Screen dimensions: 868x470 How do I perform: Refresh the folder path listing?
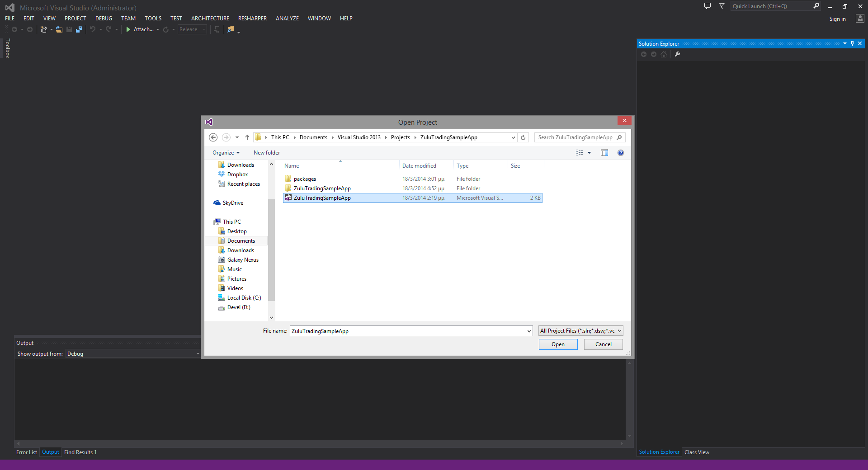(523, 137)
